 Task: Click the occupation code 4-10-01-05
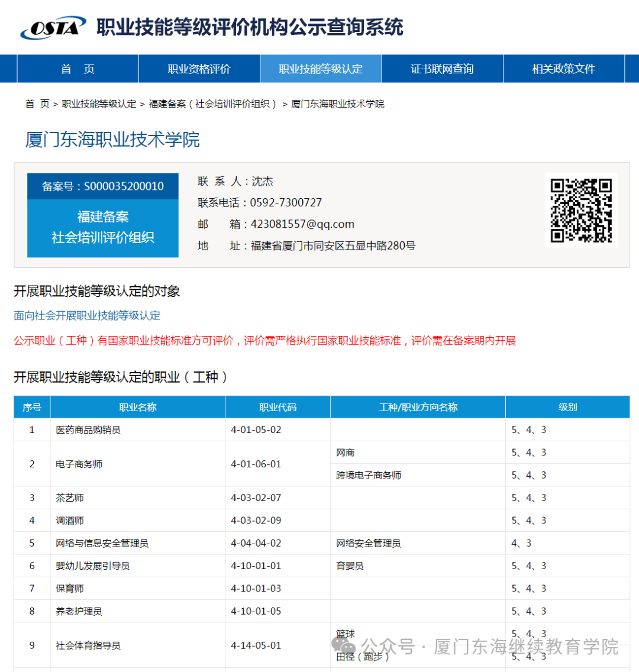pyautogui.click(x=256, y=612)
